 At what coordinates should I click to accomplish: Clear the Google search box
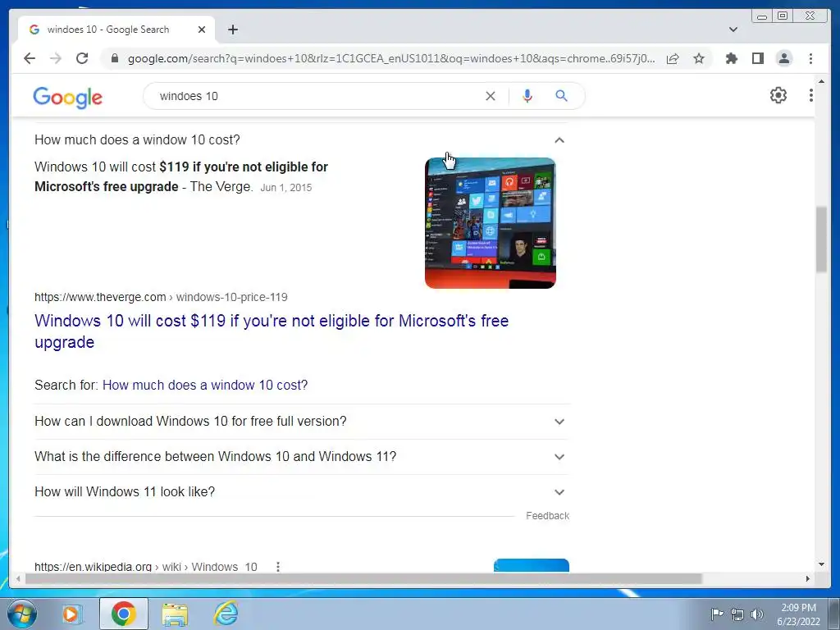coord(491,96)
